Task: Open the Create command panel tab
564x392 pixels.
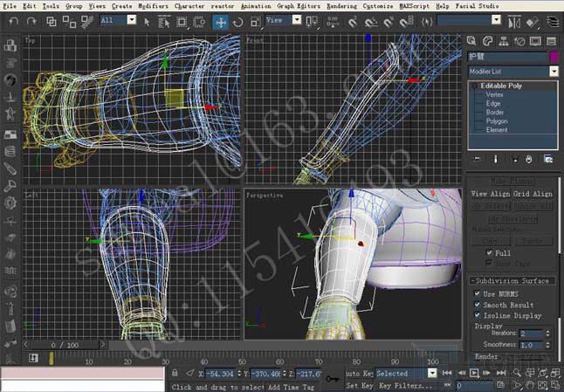Action: coord(471,41)
